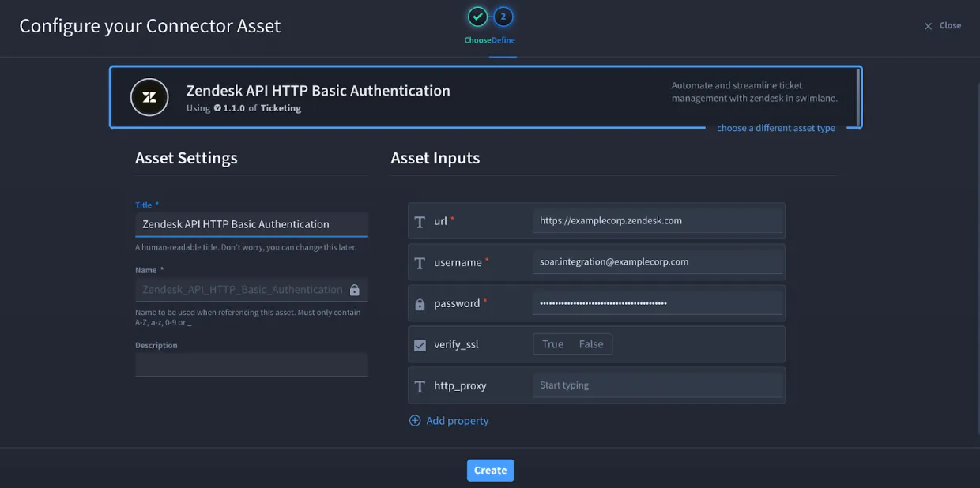Click the verify_ssl label
Screen dimensions: 980x488
[x=457, y=344]
